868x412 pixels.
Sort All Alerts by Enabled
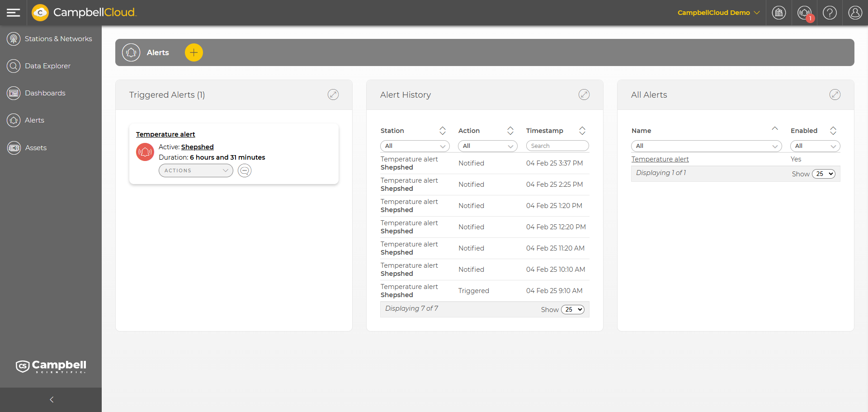833,131
